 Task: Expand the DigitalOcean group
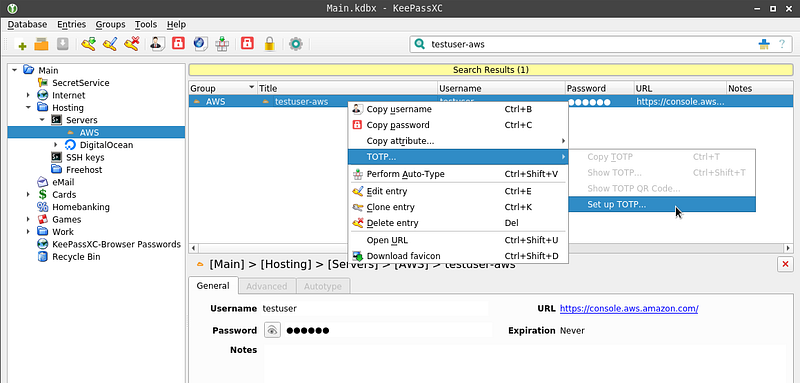pos(56,145)
